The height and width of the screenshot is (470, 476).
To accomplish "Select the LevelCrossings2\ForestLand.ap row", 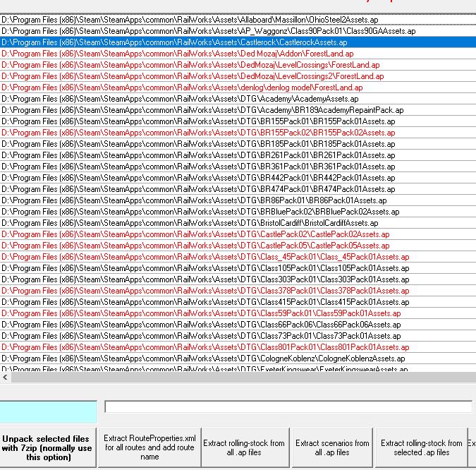I will pos(238,76).
